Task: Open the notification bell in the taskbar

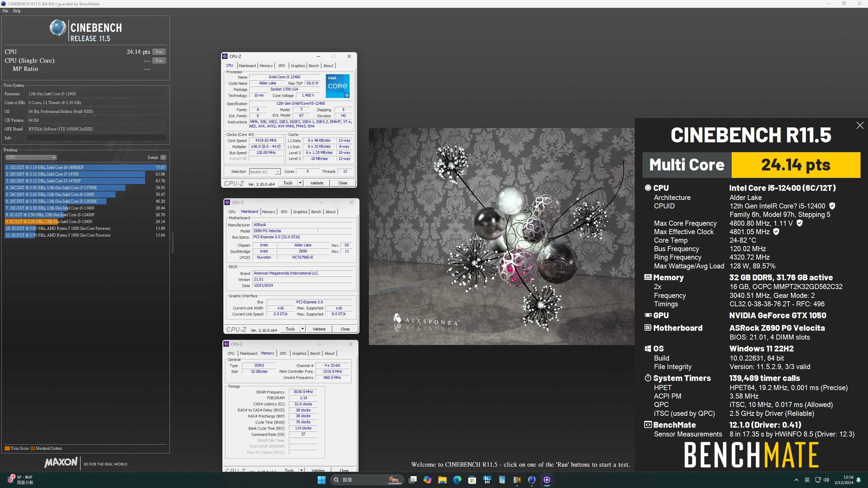Action: 859,480
